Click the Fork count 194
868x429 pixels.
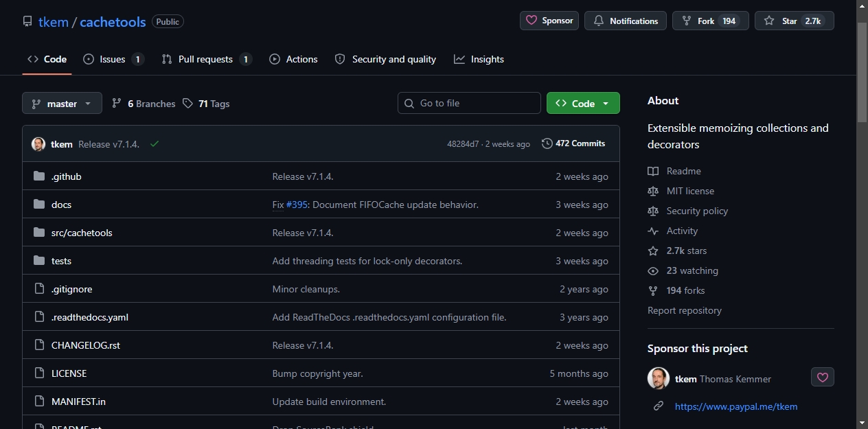729,21
